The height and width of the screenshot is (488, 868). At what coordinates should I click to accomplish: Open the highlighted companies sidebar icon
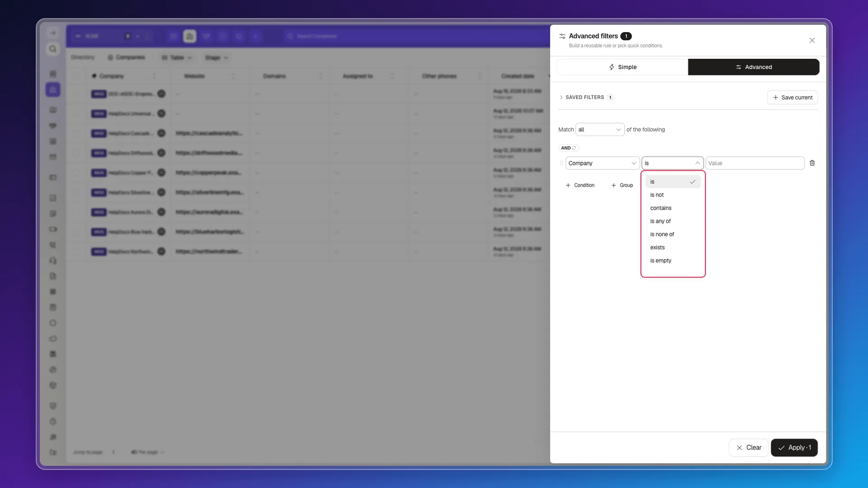pos(53,89)
